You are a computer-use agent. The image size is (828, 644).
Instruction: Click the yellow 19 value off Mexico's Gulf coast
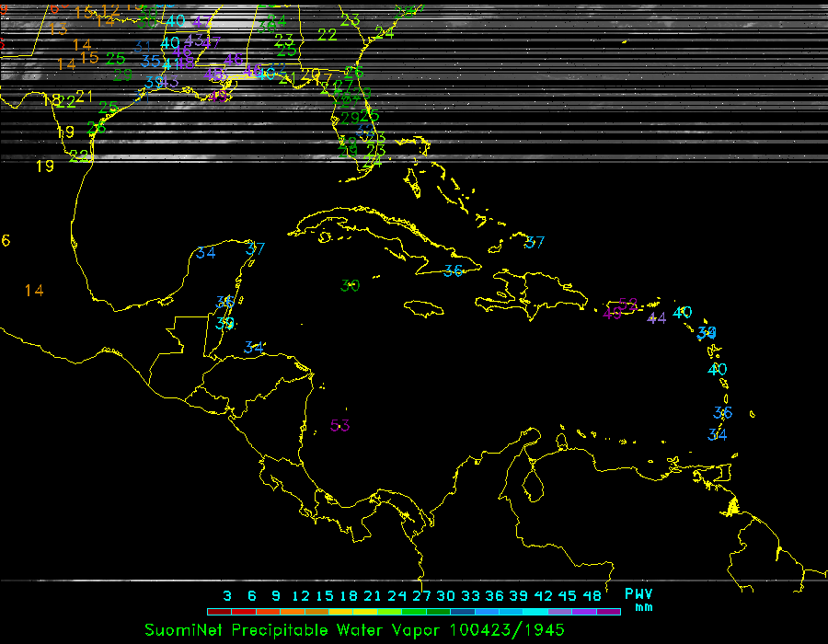click(x=45, y=167)
